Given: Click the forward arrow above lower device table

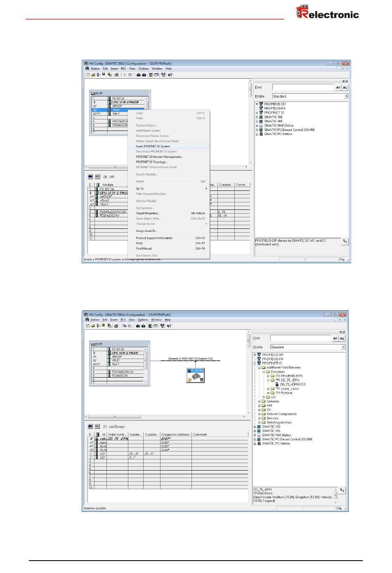Looking at the screenshot, I should tap(97, 426).
